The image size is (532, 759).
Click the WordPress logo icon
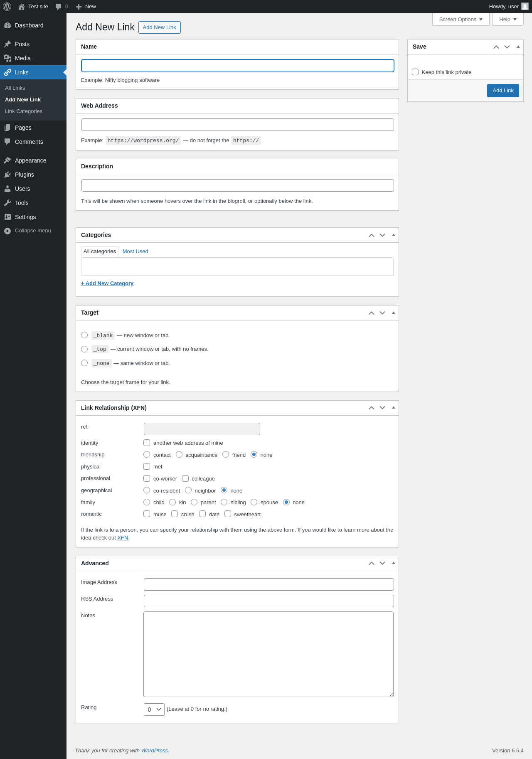(7, 7)
